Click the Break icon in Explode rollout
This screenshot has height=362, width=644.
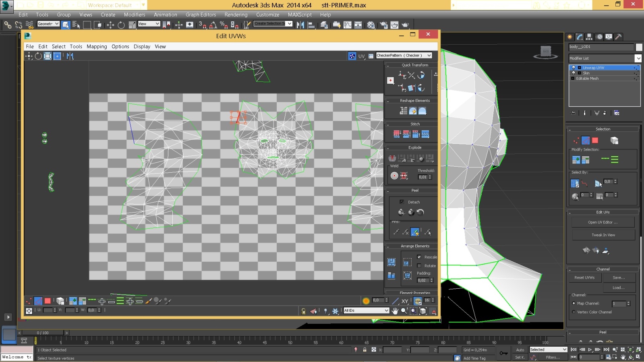392,158
